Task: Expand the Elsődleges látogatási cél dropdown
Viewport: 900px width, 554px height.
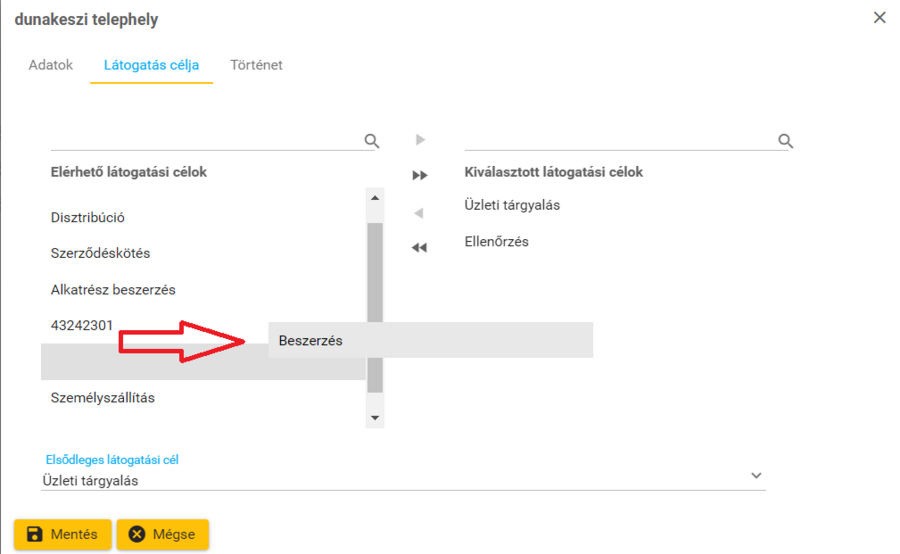Action: tap(756, 476)
